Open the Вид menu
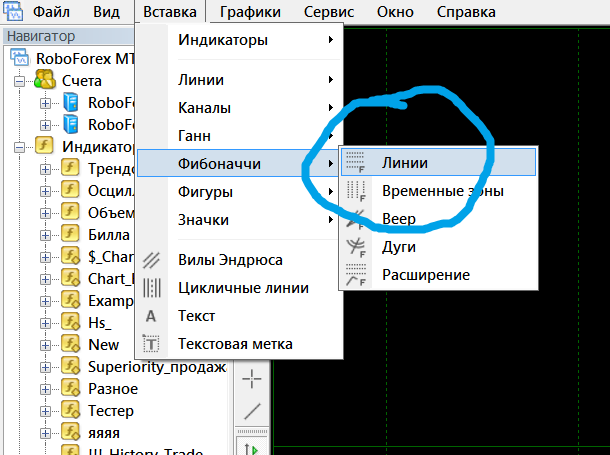Viewport: 610px width, 455px height. (x=106, y=12)
